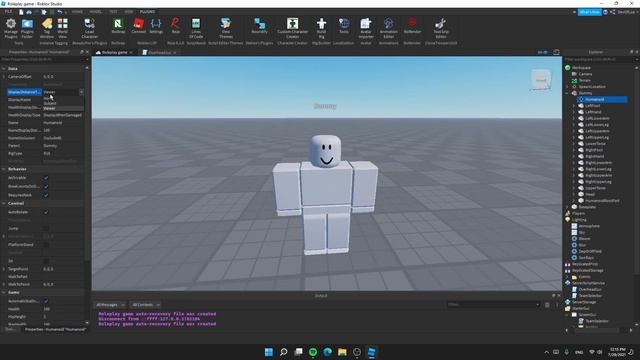The height and width of the screenshot is (360, 640).
Task: Toggle the AutoRotate checkbox
Action: (x=46, y=212)
